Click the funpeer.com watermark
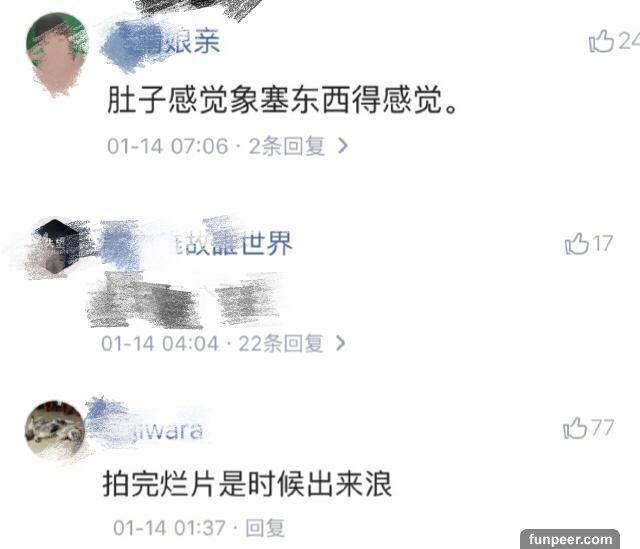640x549 pixels. coord(570,539)
